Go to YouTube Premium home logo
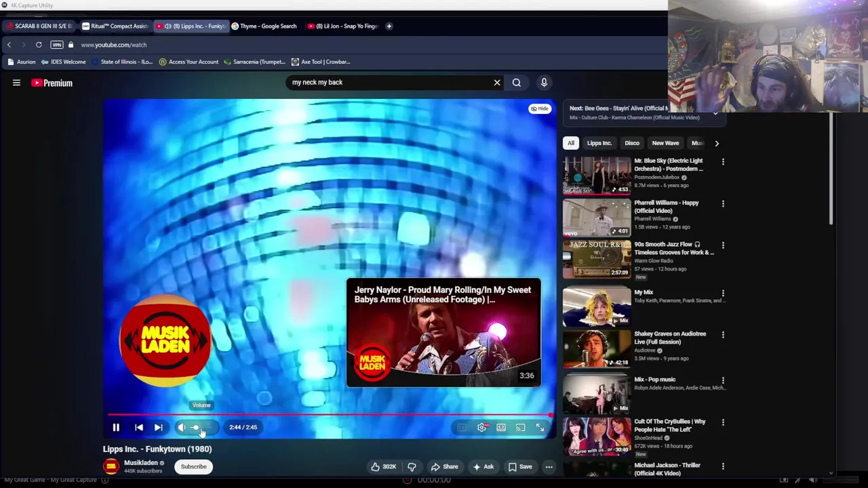 52,83
